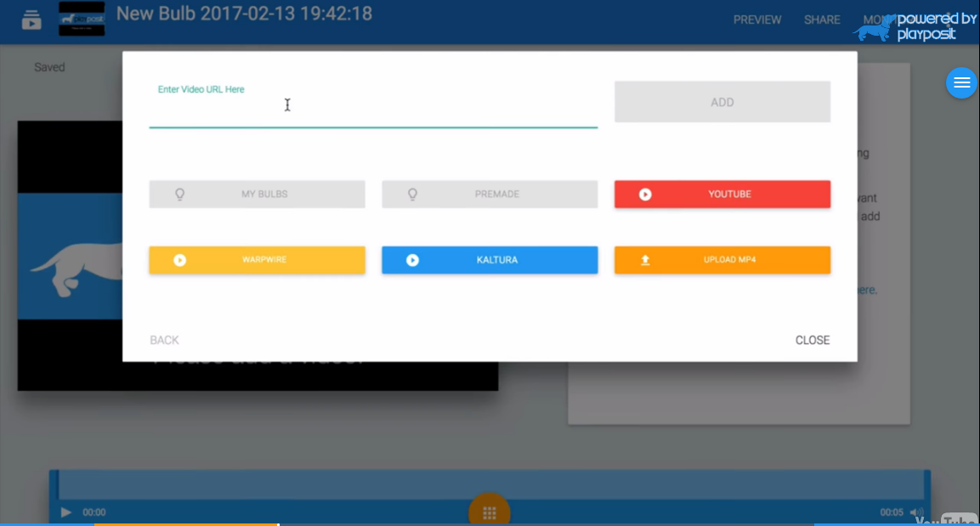Click the play icon on YouTube button
980x526 pixels.
point(645,195)
